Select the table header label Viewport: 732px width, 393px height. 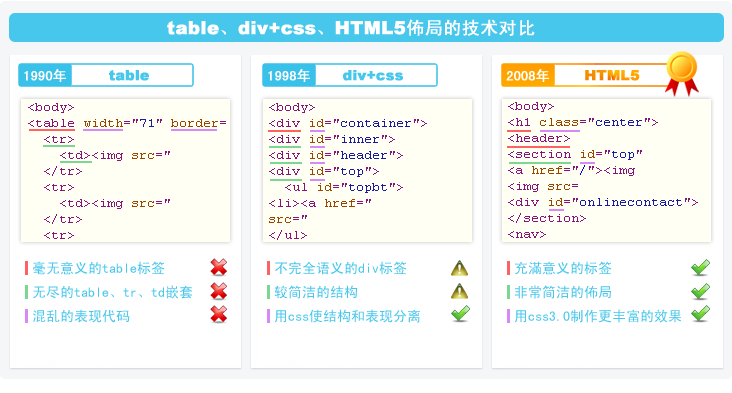coord(129,76)
